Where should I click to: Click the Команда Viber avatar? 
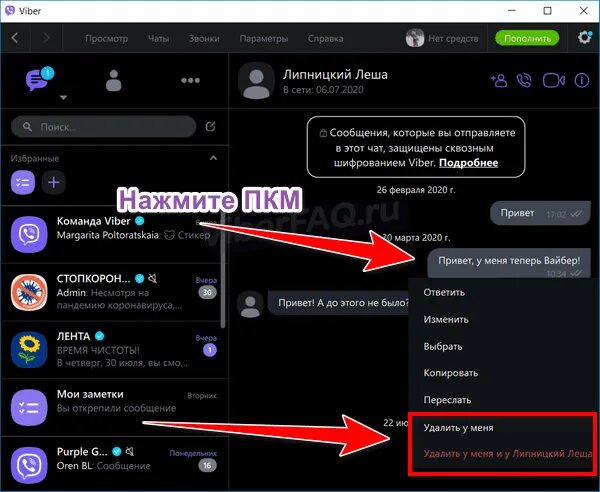pos(29,234)
